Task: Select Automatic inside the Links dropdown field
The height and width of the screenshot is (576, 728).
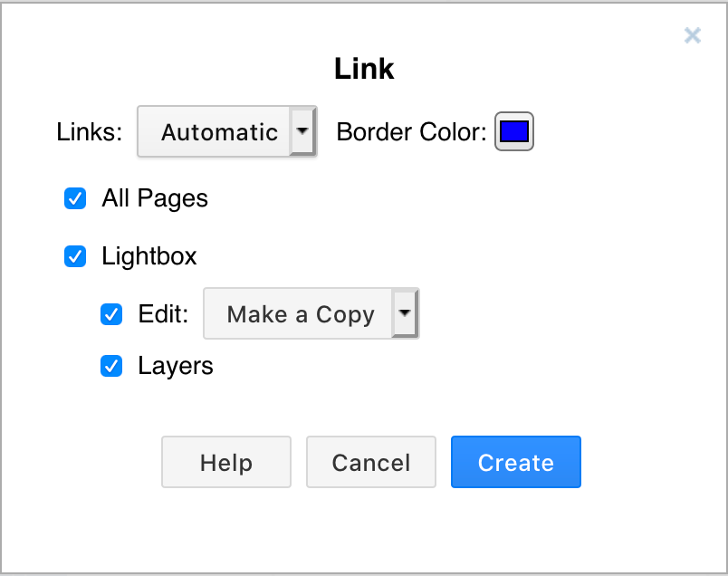Action: coord(218,131)
